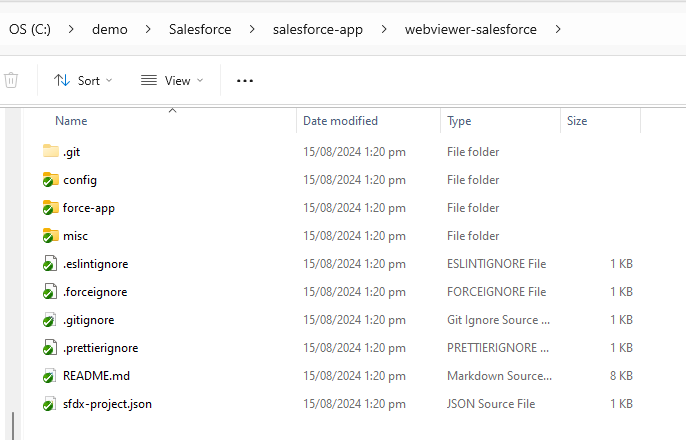Click the date modified of README.md

coord(354,376)
